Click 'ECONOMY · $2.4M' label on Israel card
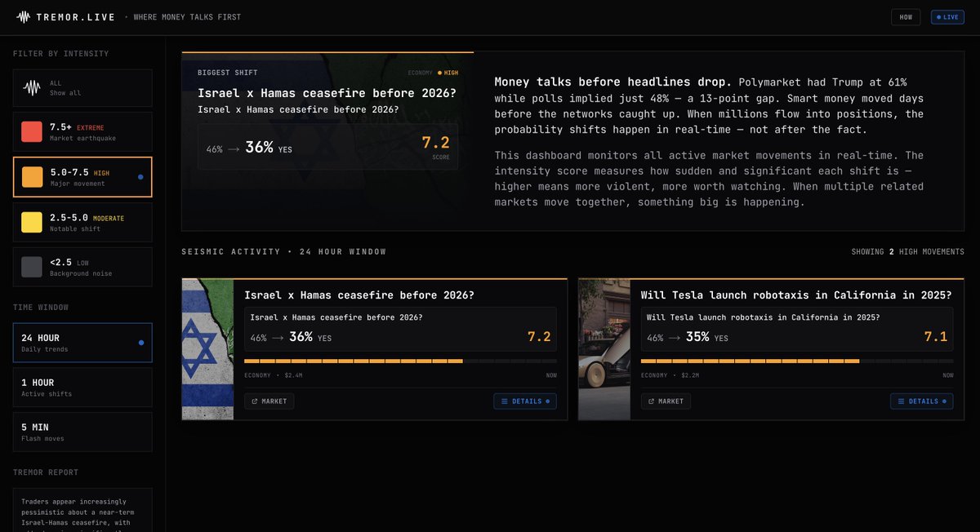Viewport: 980px width, 532px height. coord(274,375)
